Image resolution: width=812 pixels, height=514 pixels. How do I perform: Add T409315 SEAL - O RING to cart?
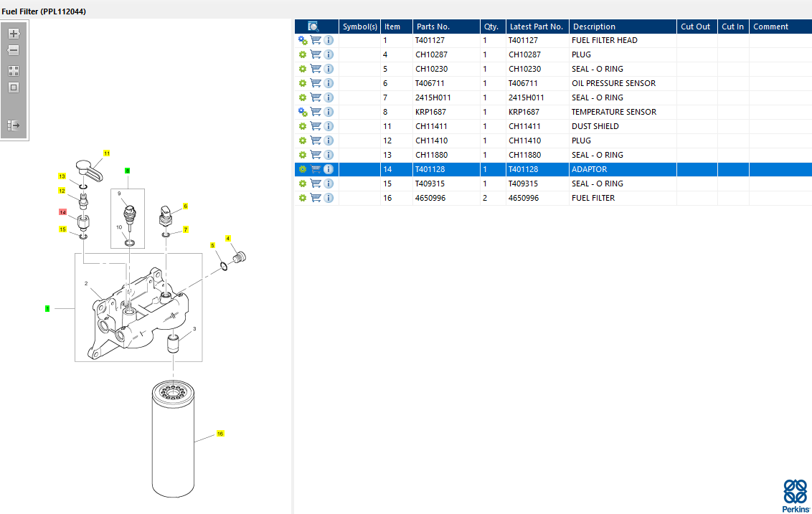pos(316,184)
